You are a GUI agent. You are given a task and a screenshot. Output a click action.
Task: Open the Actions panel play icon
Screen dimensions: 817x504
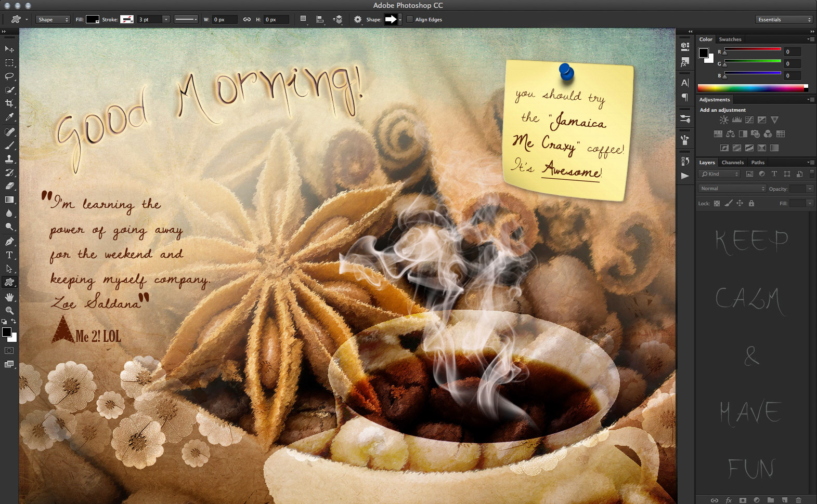pyautogui.click(x=685, y=176)
